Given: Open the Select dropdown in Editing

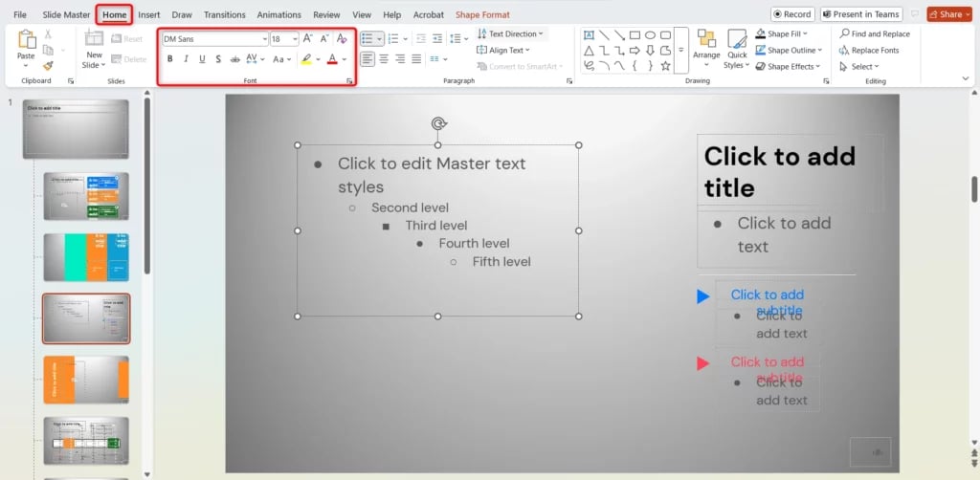Looking at the screenshot, I should pyautogui.click(x=859, y=66).
